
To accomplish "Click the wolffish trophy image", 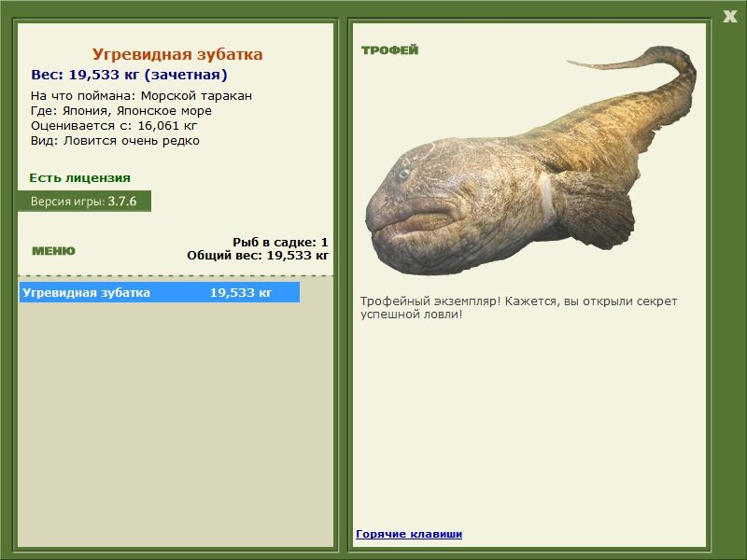I will 530,161.
